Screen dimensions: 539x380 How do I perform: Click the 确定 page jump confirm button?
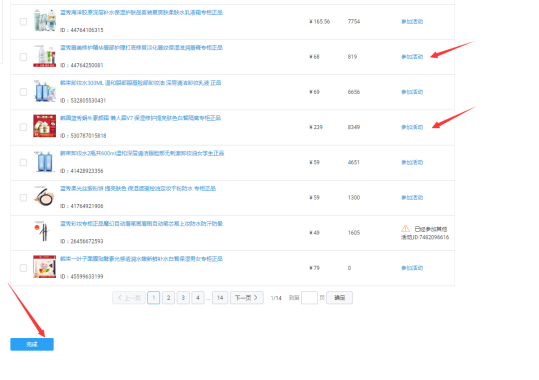(339, 298)
